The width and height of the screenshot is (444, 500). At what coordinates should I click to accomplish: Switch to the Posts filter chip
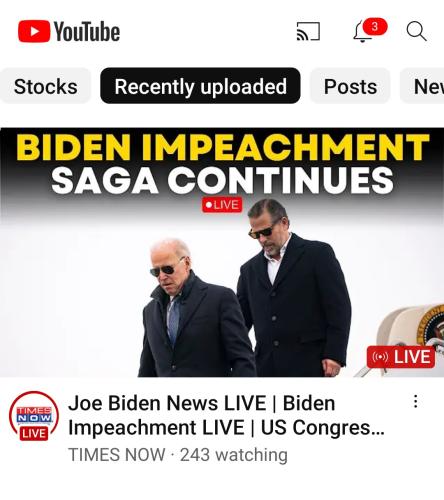tap(350, 86)
